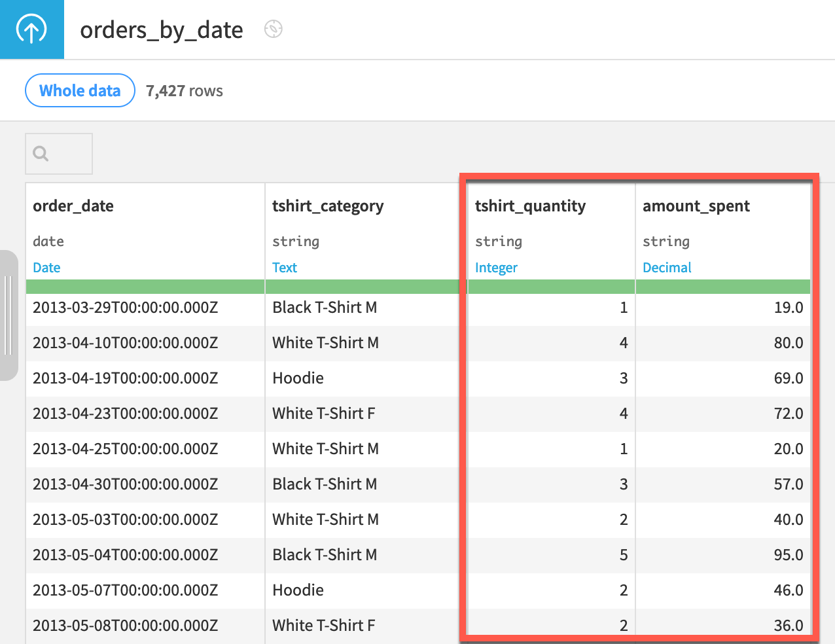Click the Whole data sample button
The height and width of the screenshot is (644, 835).
point(80,90)
